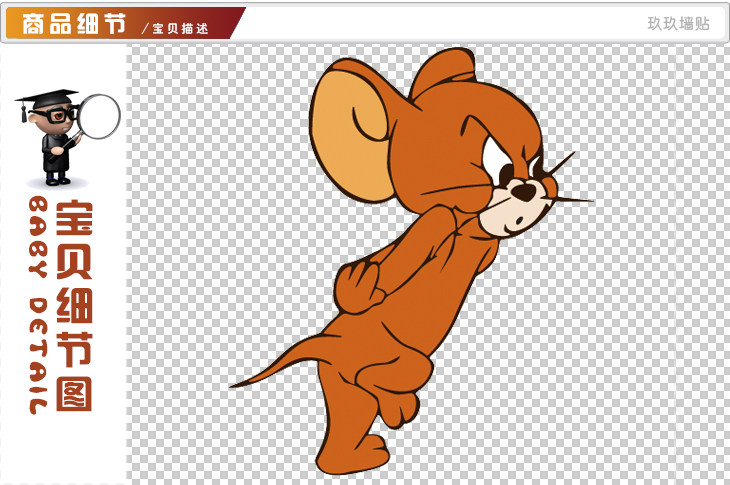
Task: Click the 玖玖墙贴 shop name
Action: pos(678,23)
